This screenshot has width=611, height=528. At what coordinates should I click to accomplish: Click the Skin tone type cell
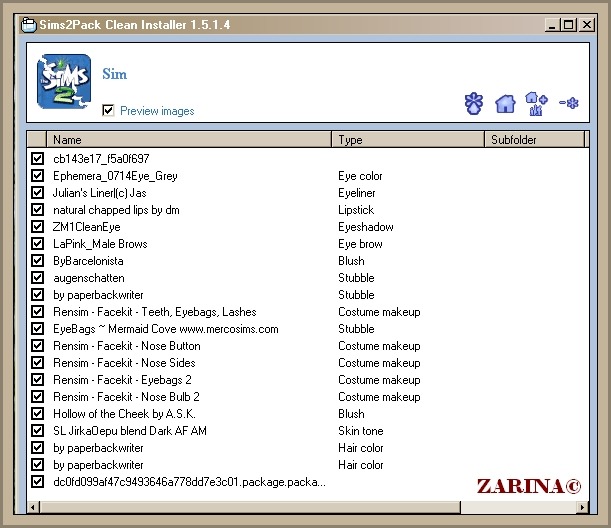[x=360, y=431]
